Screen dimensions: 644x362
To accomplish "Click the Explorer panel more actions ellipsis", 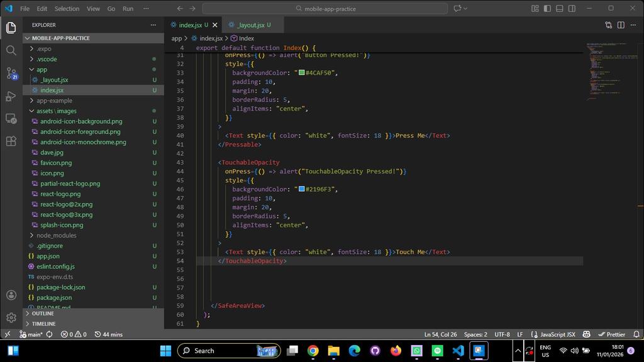I will coord(153,25).
